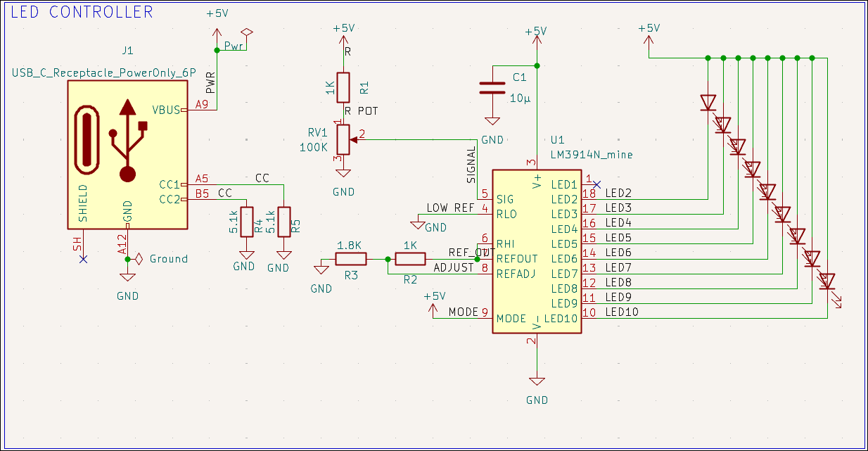Click the A12 pin number on J1
The width and height of the screenshot is (868, 451).
coord(122,243)
